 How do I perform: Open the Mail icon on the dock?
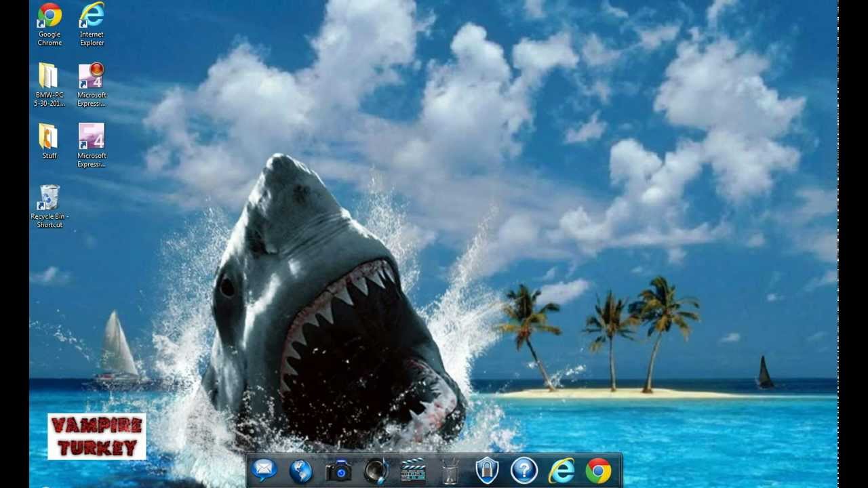click(264, 469)
